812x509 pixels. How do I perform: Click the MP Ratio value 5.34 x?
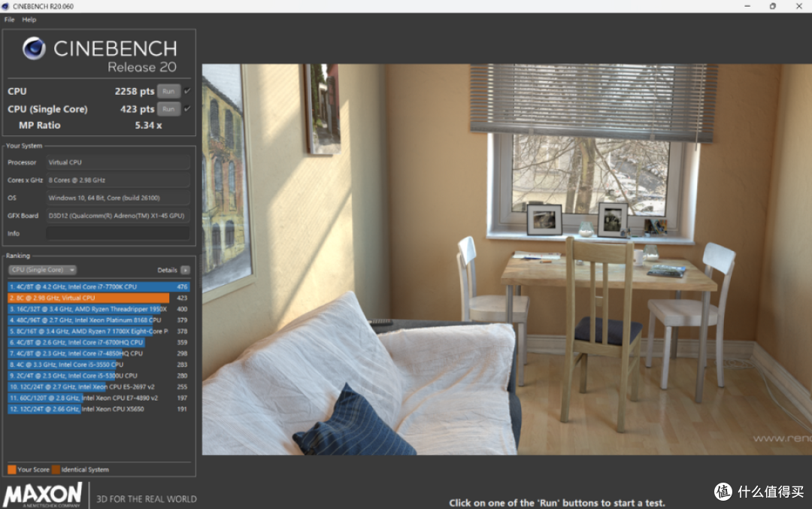pyautogui.click(x=148, y=126)
